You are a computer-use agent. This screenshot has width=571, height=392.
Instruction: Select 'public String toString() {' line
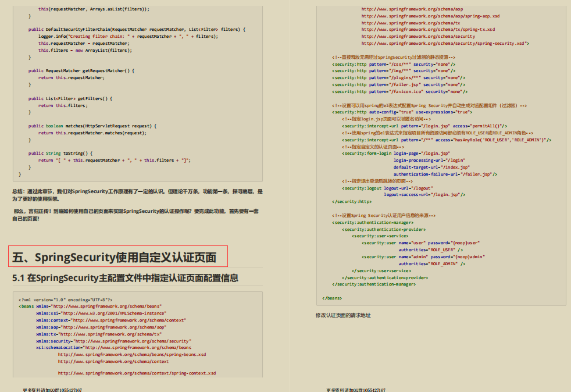pos(60,154)
